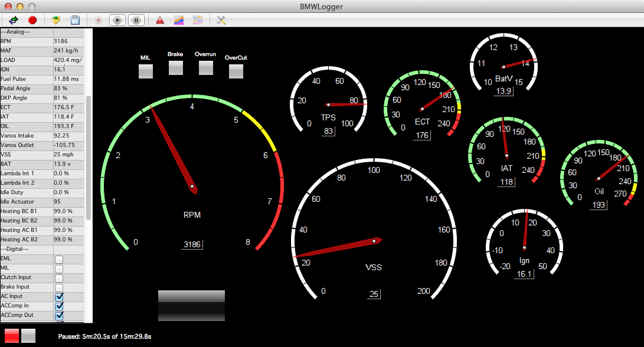
Task: Select the Idle Actuator row
Action: click(42, 202)
